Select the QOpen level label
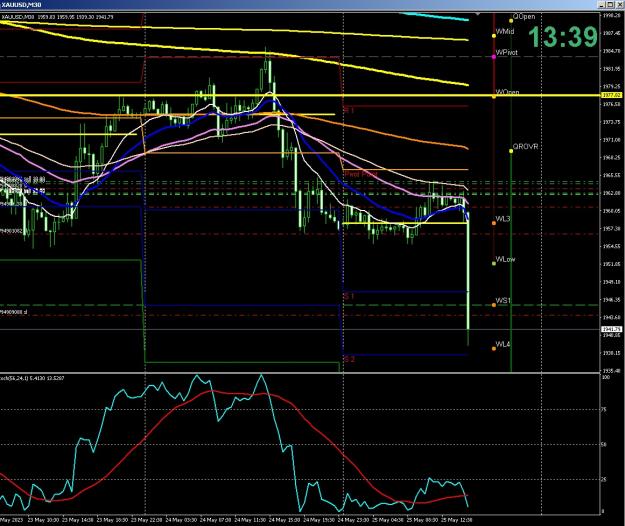Image resolution: width=625 pixels, height=526 pixels. [x=524, y=16]
